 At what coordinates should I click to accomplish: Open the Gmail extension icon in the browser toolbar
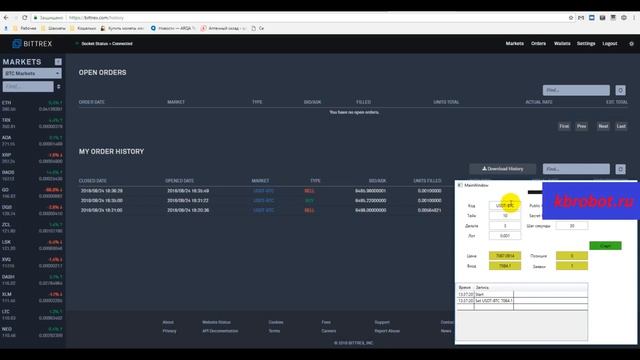(x=581, y=18)
